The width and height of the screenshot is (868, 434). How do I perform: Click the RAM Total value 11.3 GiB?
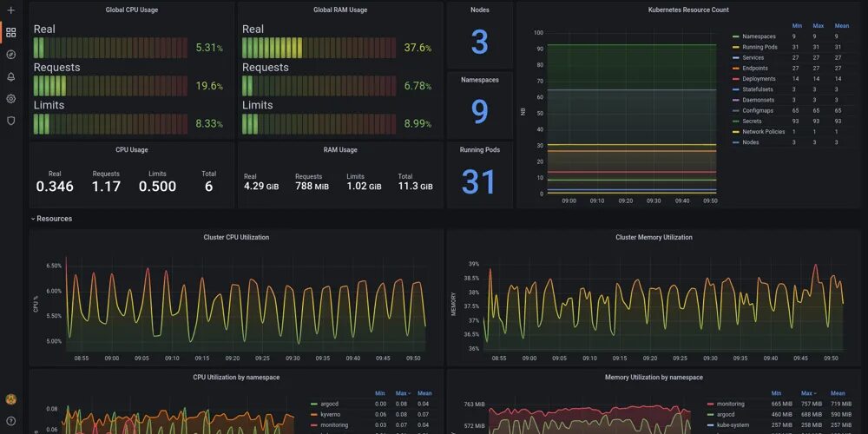point(415,187)
